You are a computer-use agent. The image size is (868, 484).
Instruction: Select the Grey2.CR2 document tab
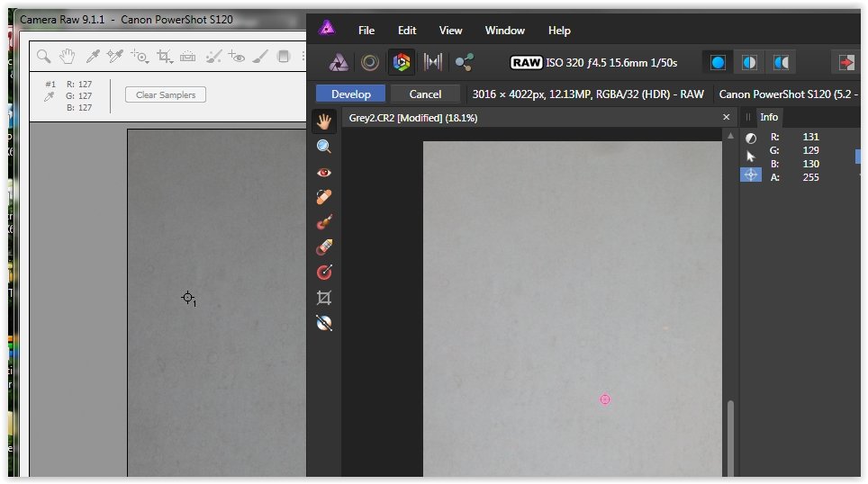coord(413,118)
